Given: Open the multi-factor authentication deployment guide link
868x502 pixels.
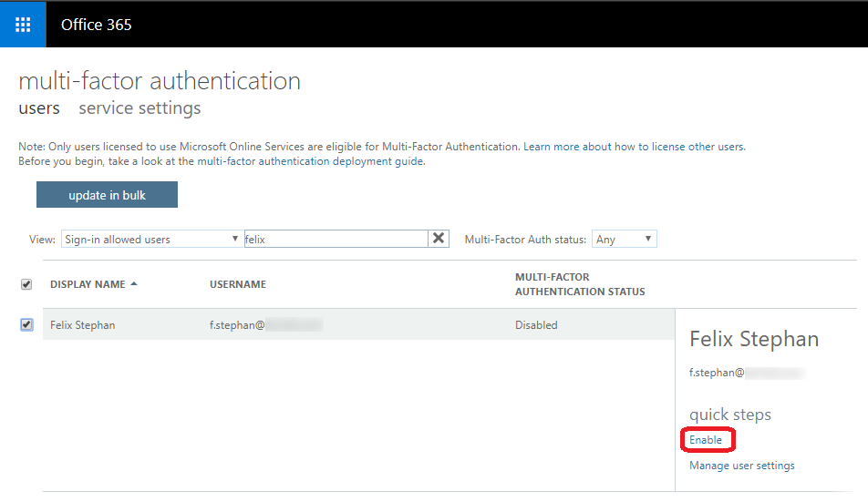Looking at the screenshot, I should pyautogui.click(x=310, y=161).
